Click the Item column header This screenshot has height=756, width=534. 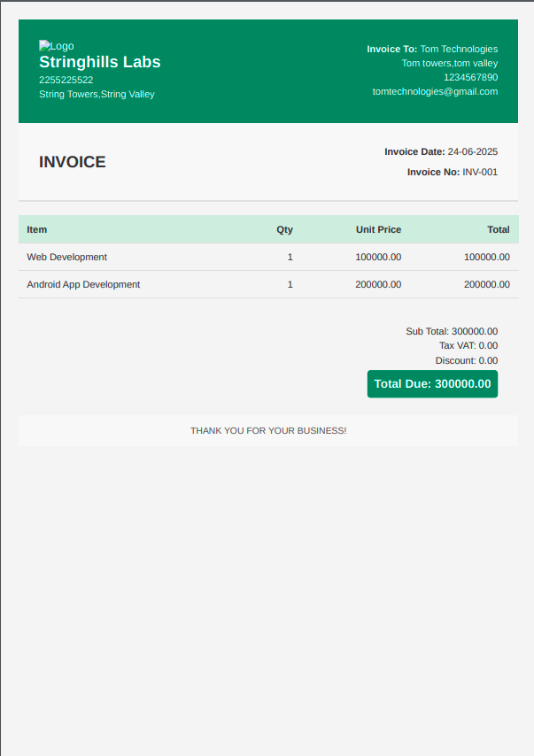[37, 229]
